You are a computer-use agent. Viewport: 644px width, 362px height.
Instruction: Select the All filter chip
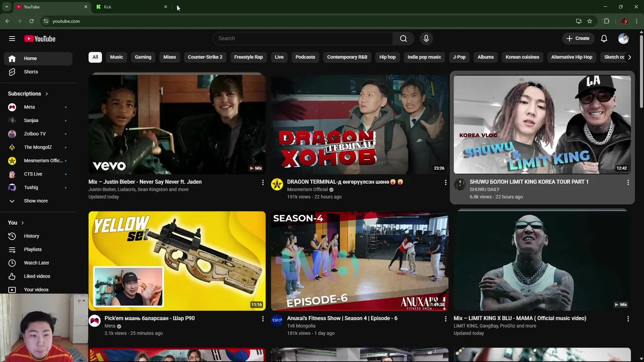click(95, 57)
